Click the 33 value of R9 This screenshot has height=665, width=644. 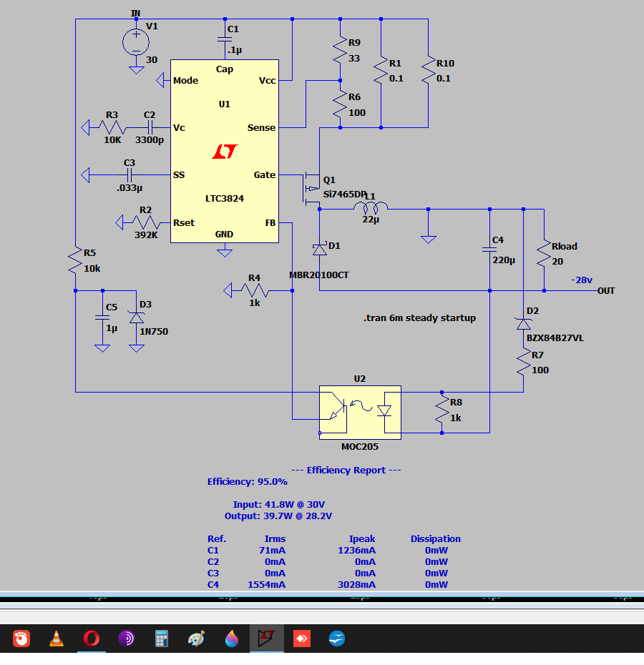pos(354,58)
